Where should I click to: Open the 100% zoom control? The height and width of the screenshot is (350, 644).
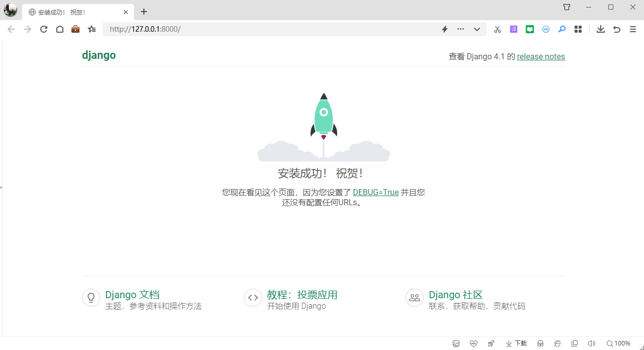[618, 343]
